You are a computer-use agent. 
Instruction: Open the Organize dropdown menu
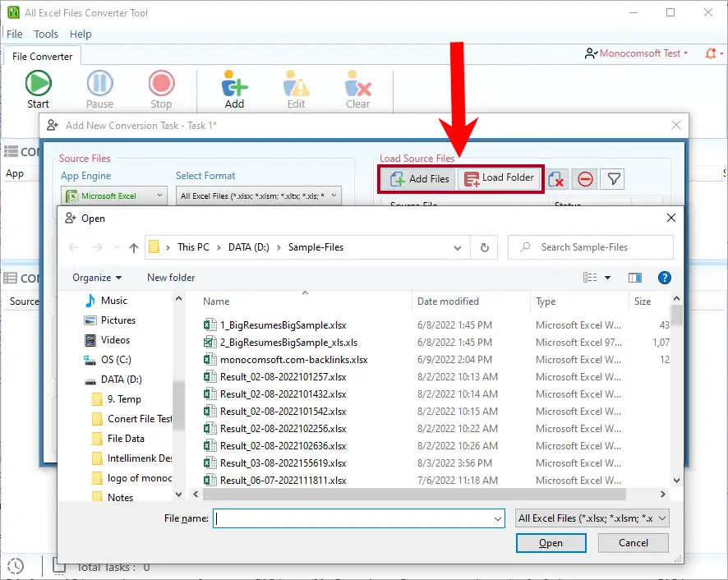(97, 278)
